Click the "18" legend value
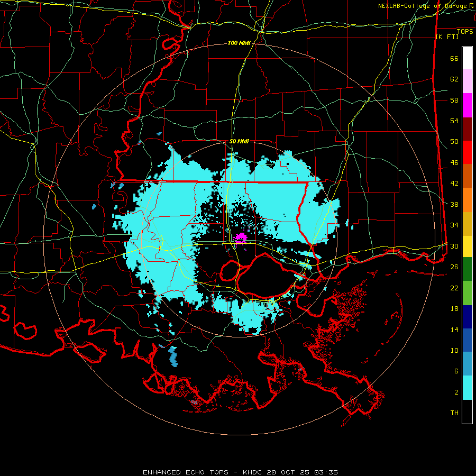This screenshot has width=476, height=476. click(x=454, y=309)
